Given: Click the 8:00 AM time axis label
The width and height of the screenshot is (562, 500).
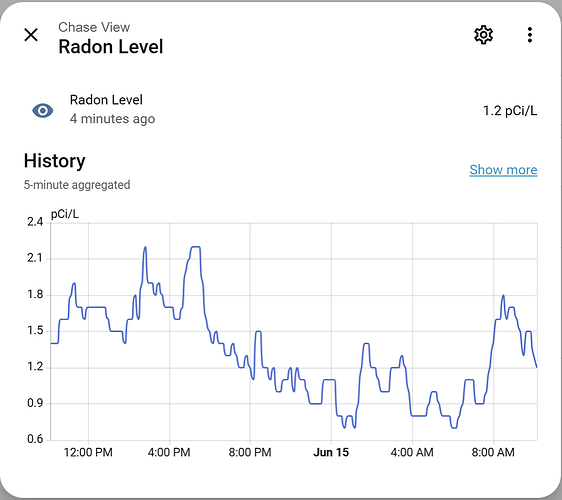Looking at the screenshot, I should pyautogui.click(x=493, y=452).
